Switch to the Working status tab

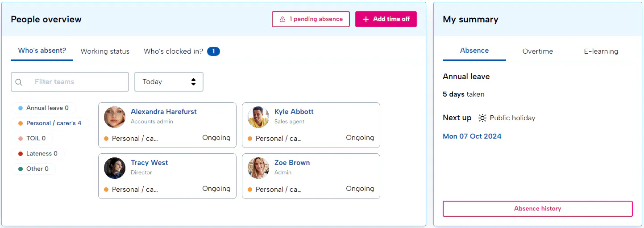point(105,51)
